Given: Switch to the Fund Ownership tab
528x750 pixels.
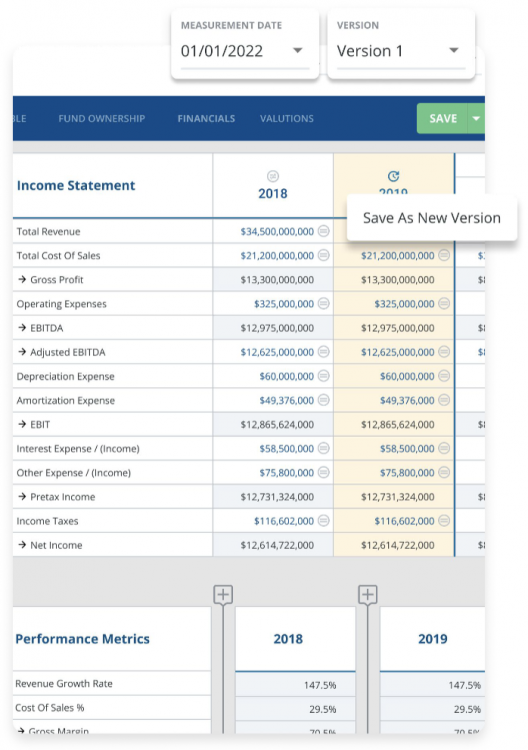Looking at the screenshot, I should (x=101, y=119).
